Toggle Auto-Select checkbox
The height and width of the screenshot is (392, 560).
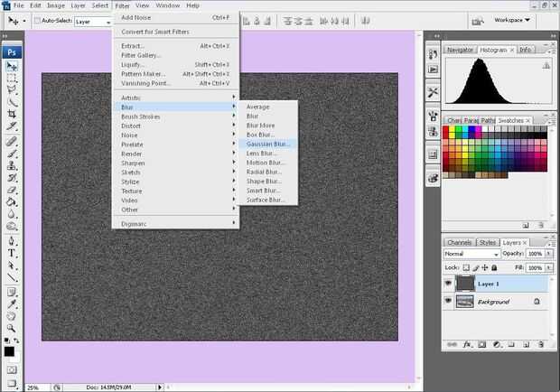coord(37,21)
